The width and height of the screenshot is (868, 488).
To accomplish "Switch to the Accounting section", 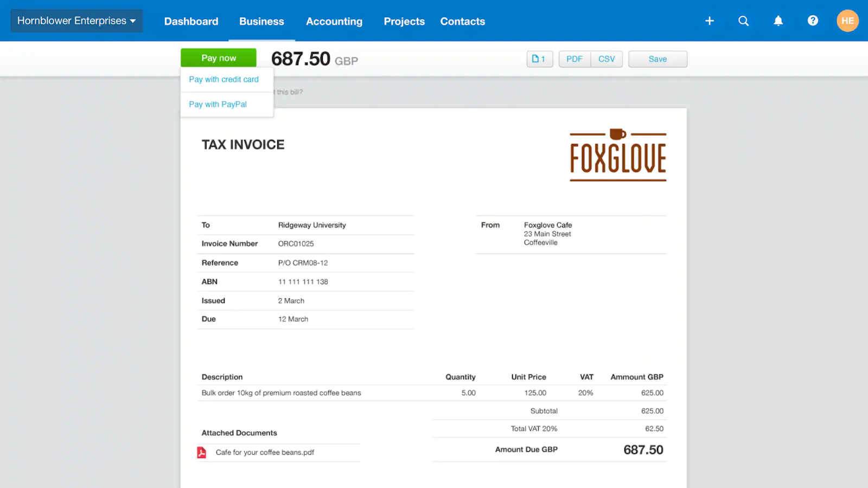I will pos(334,21).
